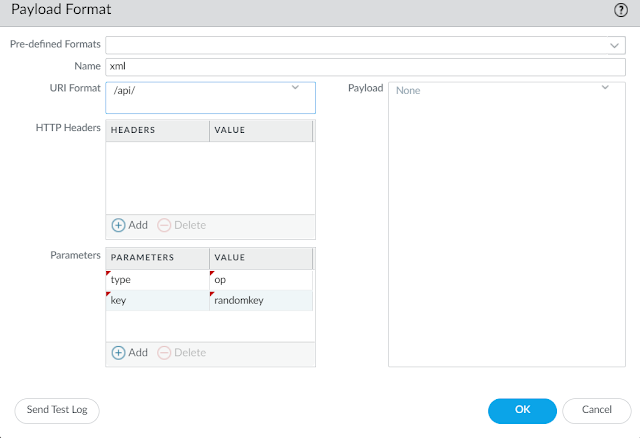Click PARAMETERS column header

click(158, 258)
